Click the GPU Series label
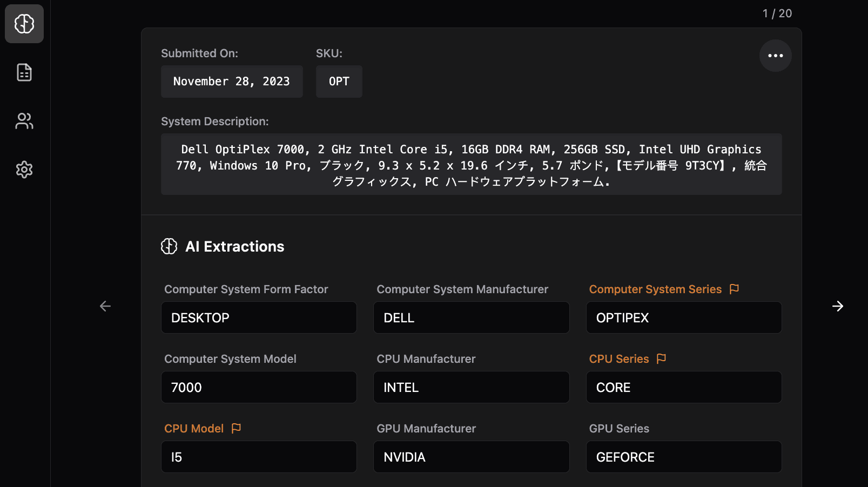The height and width of the screenshot is (487, 868). pos(619,429)
